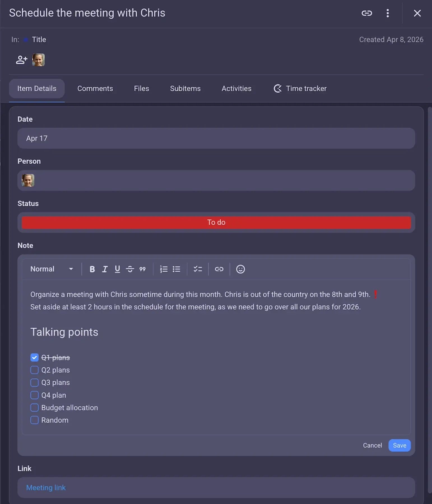Open the emoji picker in note toolbar
Image resolution: width=432 pixels, height=504 pixels.
(240, 269)
